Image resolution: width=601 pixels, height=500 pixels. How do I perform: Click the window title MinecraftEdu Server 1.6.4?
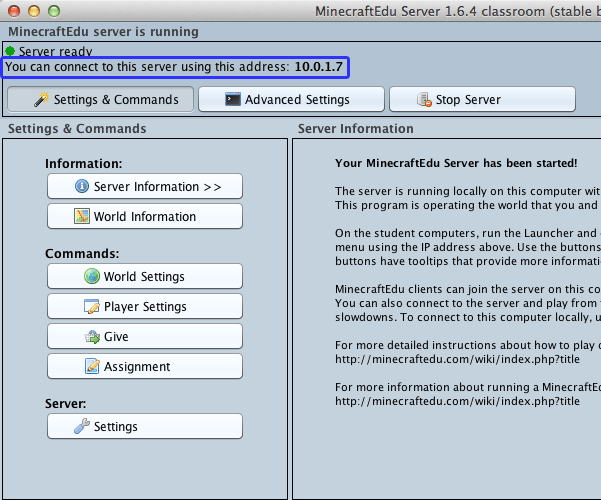tap(458, 12)
